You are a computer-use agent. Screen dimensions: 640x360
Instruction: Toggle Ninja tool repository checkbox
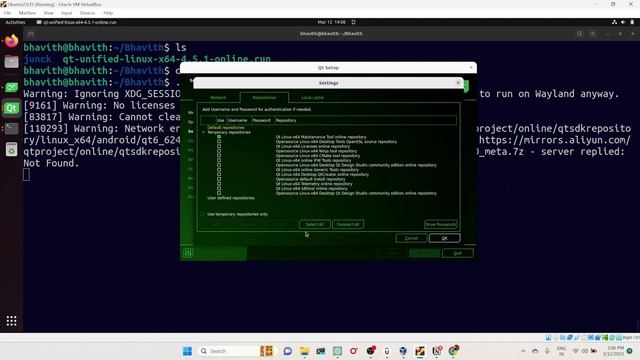(219, 151)
